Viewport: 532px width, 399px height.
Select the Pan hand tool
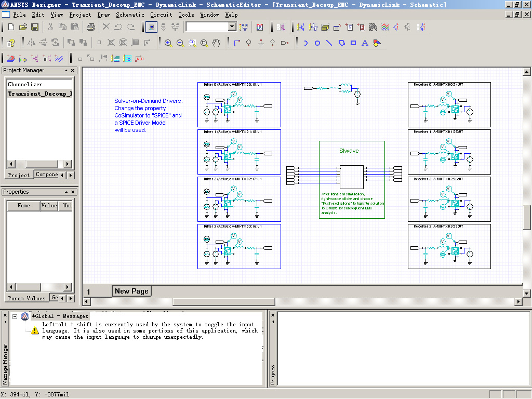(216, 43)
